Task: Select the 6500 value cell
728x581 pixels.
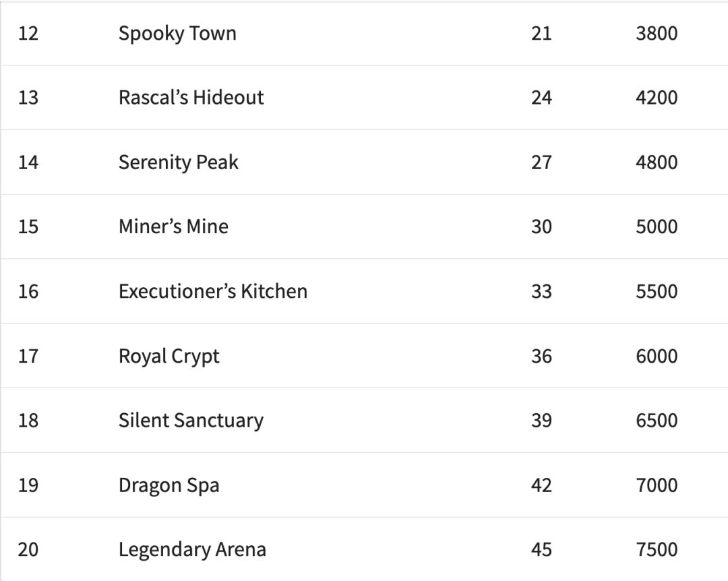Action: (656, 421)
